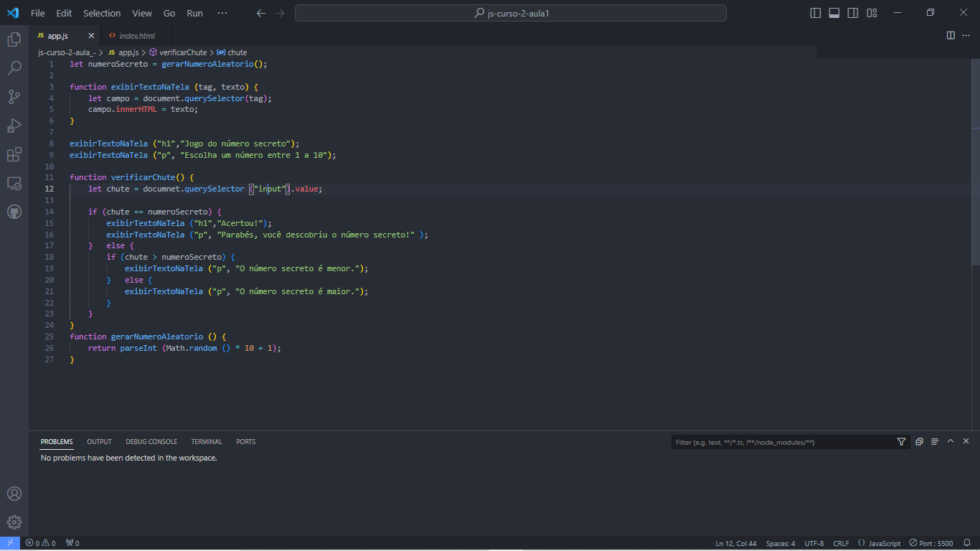
Task: Switch Problems to table view icon
Action: tap(935, 442)
